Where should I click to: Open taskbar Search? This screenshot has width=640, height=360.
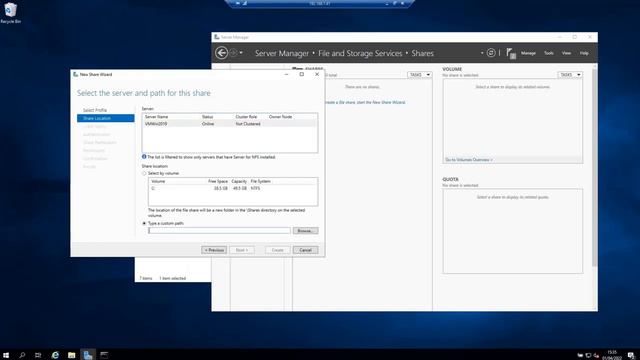(x=22, y=355)
